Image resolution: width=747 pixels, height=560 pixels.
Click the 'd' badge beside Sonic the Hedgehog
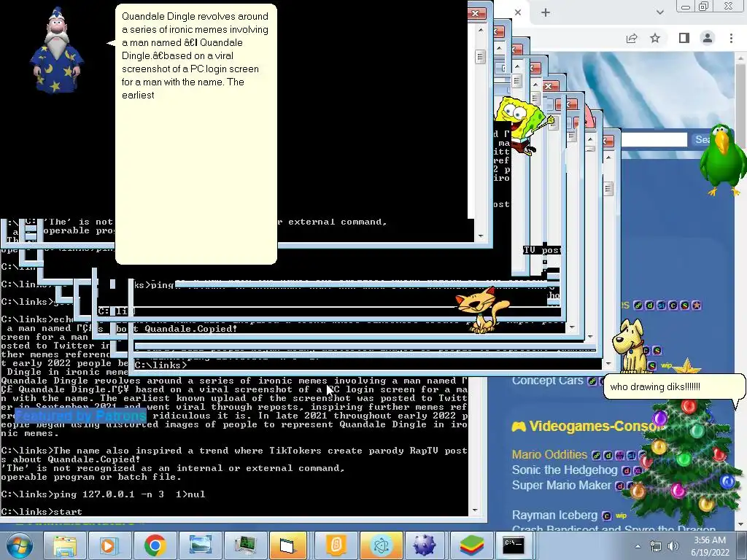click(x=627, y=470)
